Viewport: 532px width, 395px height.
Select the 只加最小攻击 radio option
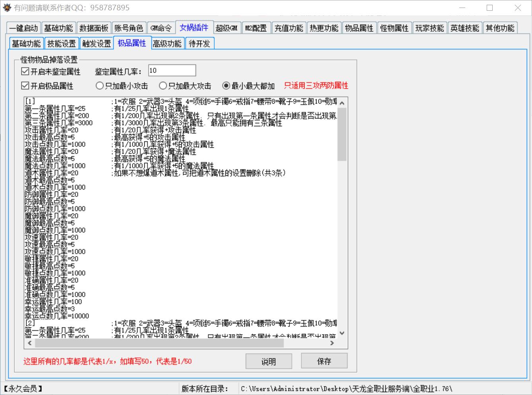[122, 86]
